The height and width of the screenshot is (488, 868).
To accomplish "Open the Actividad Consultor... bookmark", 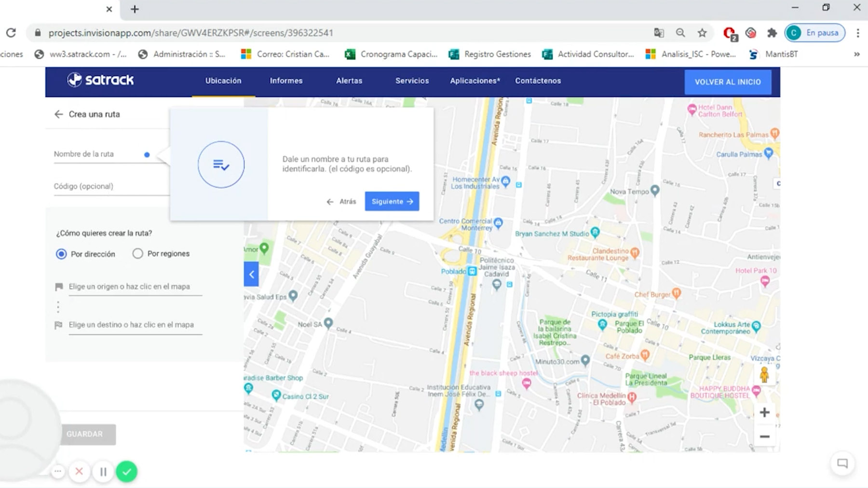I will (x=588, y=54).
